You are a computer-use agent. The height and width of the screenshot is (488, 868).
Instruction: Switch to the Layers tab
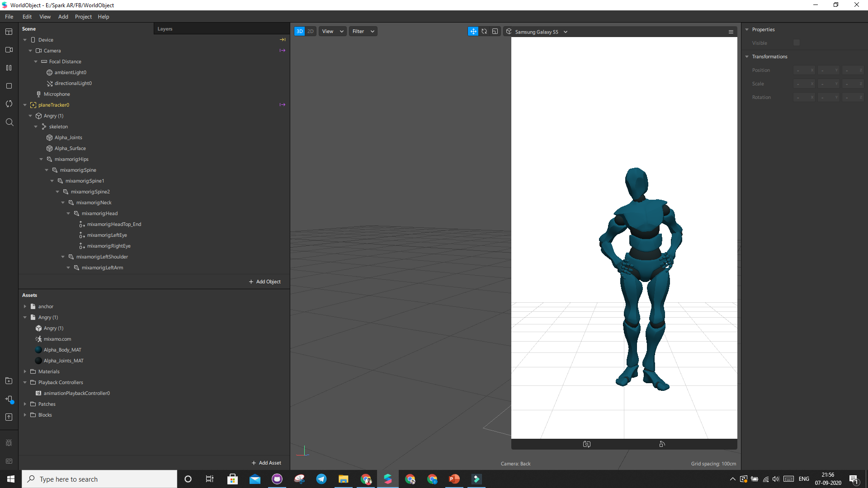click(x=165, y=29)
